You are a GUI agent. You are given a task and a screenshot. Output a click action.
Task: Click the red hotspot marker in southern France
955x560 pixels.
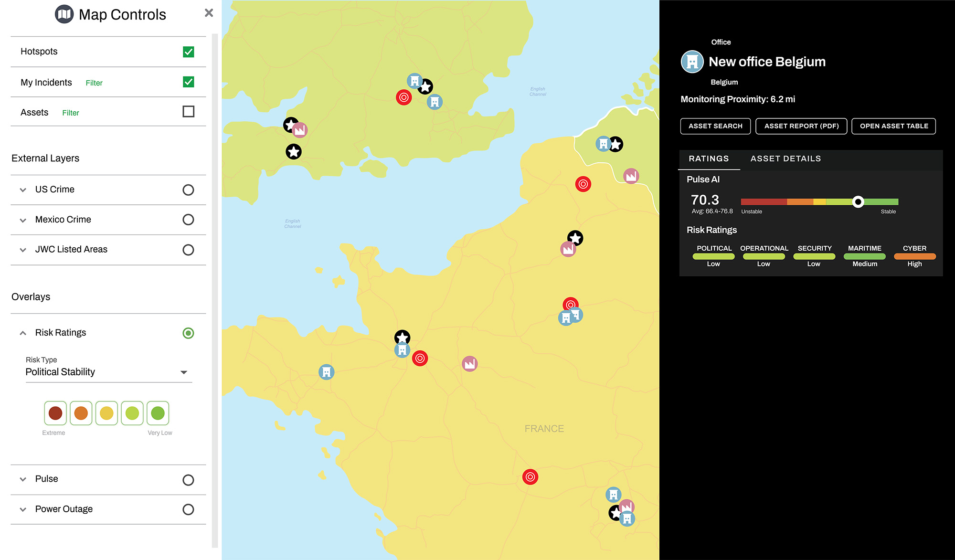pyautogui.click(x=530, y=476)
